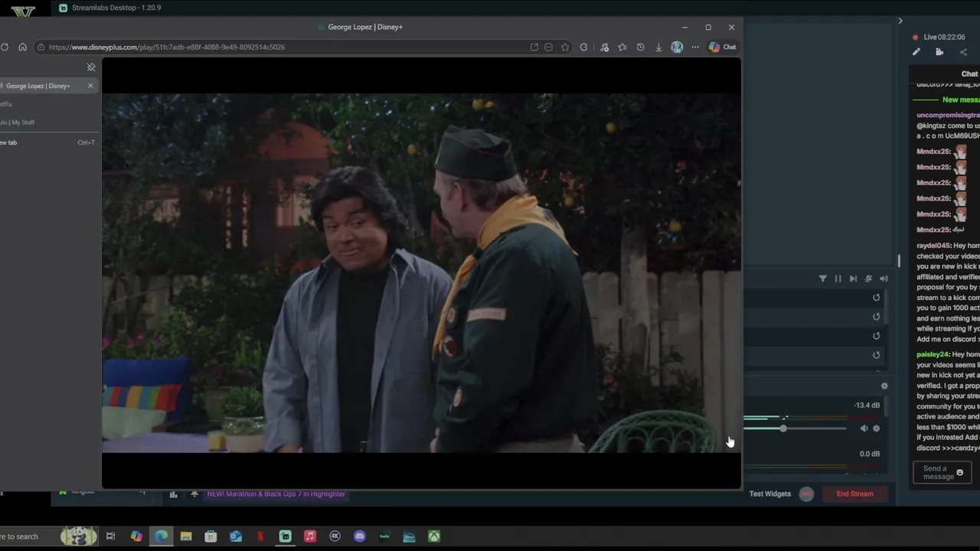Click the skip-next icon in Streamlabs controls
The width and height of the screenshot is (980, 551).
pos(853,279)
